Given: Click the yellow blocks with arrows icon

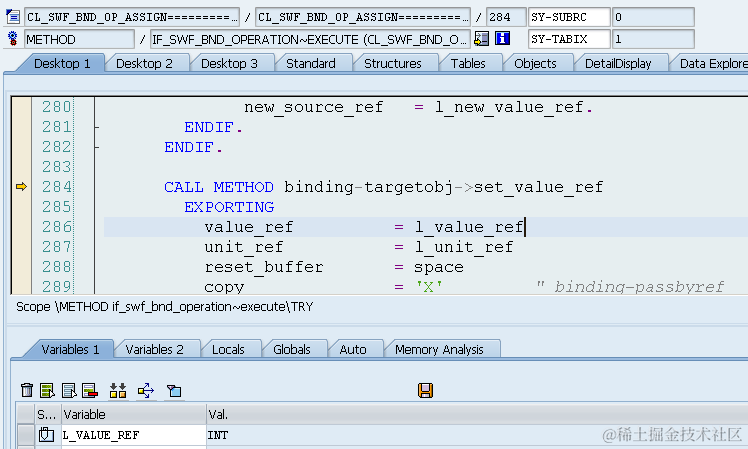Looking at the screenshot, I should [x=118, y=390].
